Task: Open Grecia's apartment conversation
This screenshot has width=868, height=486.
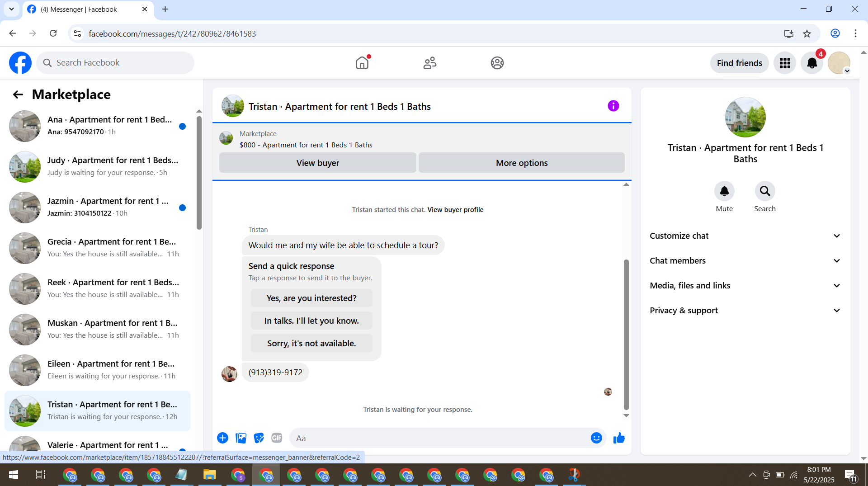Action: tap(97, 248)
